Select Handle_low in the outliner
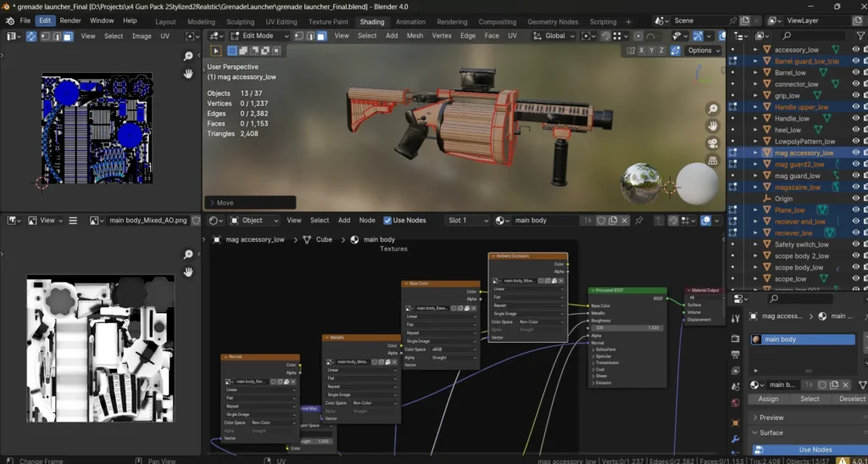The height and width of the screenshot is (464, 868). click(791, 119)
